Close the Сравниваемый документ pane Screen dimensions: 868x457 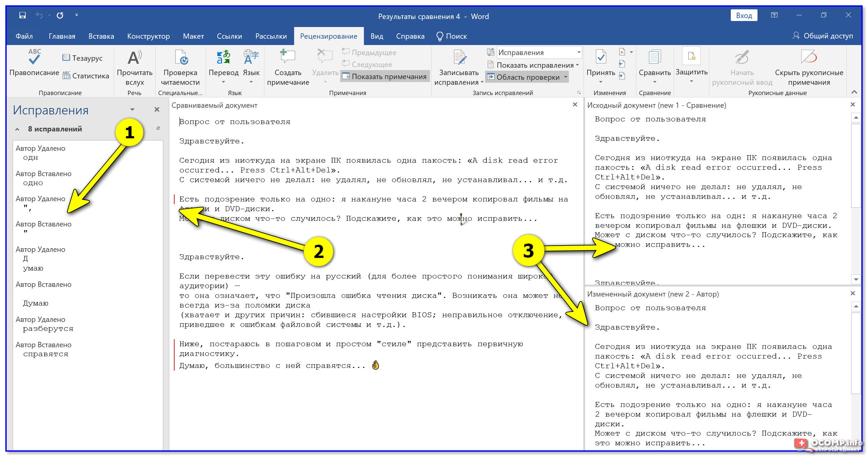point(575,105)
